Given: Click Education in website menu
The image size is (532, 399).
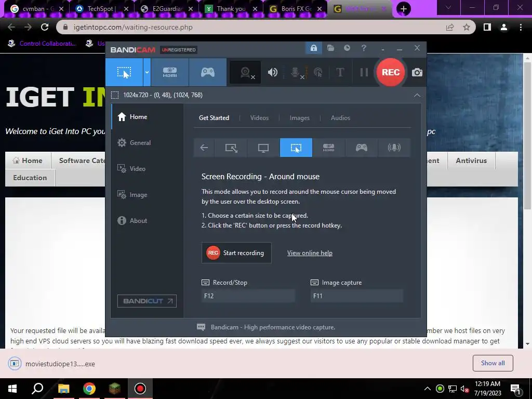Looking at the screenshot, I should [30, 178].
